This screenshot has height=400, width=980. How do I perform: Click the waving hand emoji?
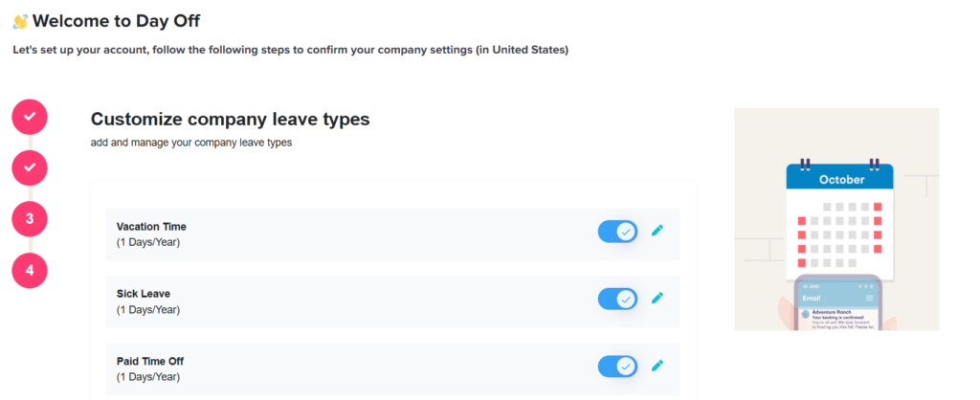pos(19,20)
